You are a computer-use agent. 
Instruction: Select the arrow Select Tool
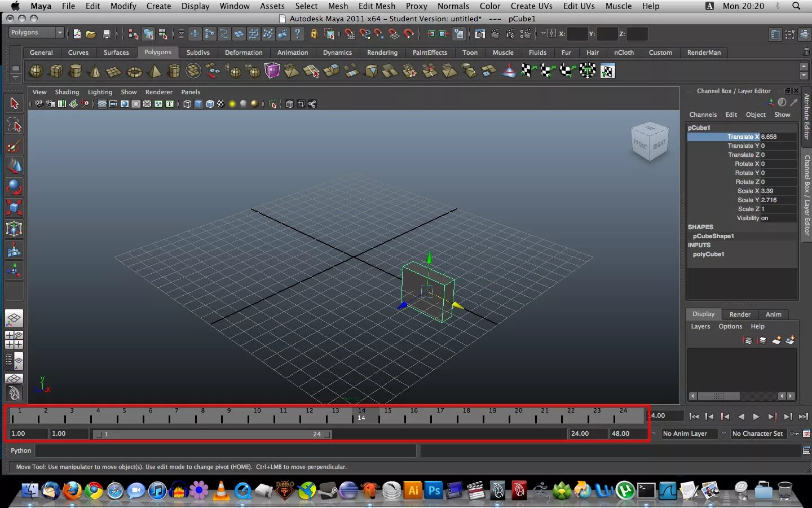[x=14, y=104]
